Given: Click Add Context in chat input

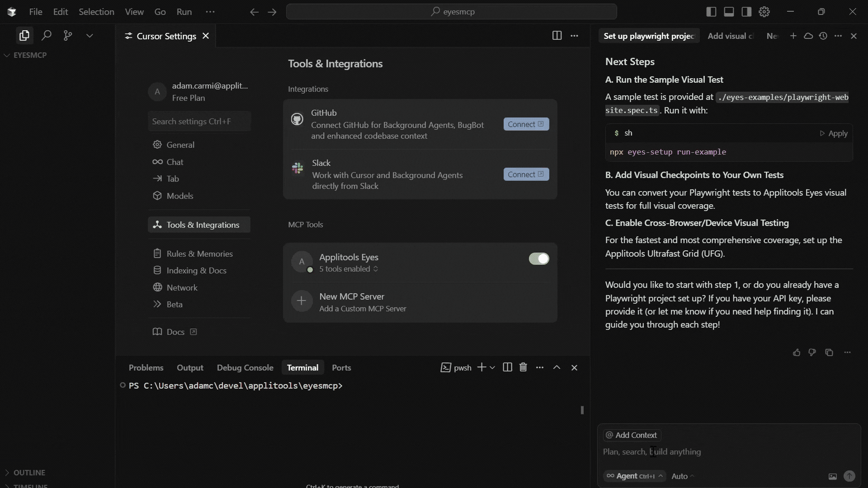Looking at the screenshot, I should [x=632, y=435].
